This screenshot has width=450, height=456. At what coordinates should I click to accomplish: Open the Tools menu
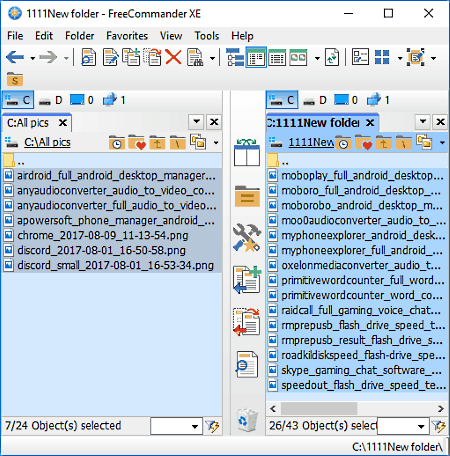(207, 36)
